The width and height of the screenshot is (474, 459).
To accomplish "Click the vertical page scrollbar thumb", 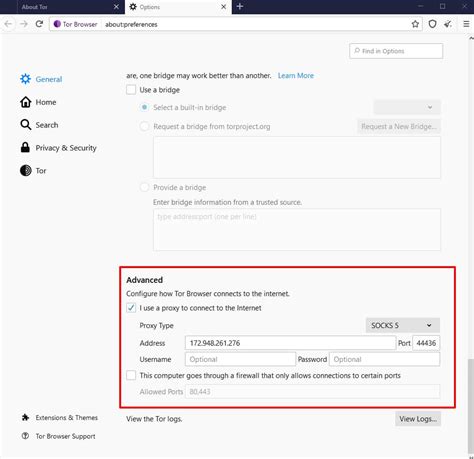I will coord(471,406).
